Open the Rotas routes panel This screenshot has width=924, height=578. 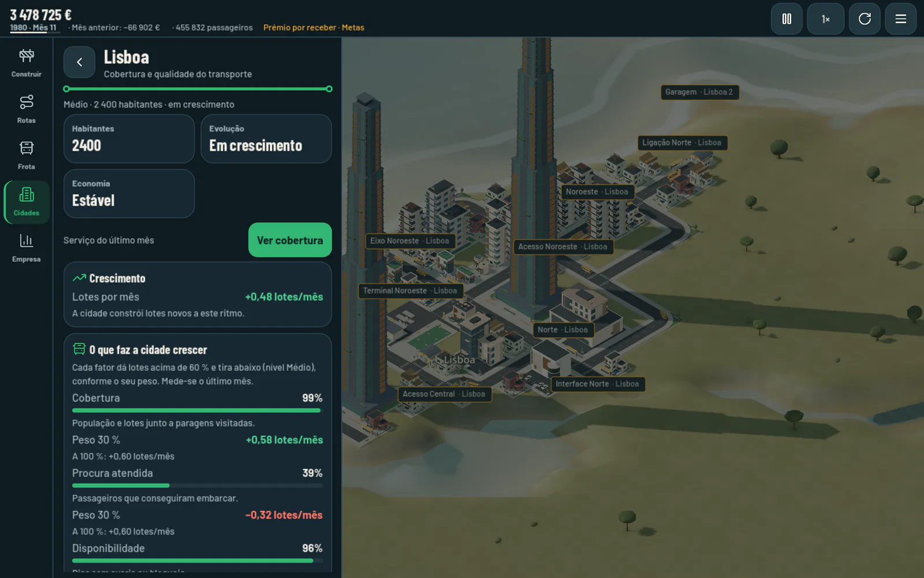coord(27,109)
